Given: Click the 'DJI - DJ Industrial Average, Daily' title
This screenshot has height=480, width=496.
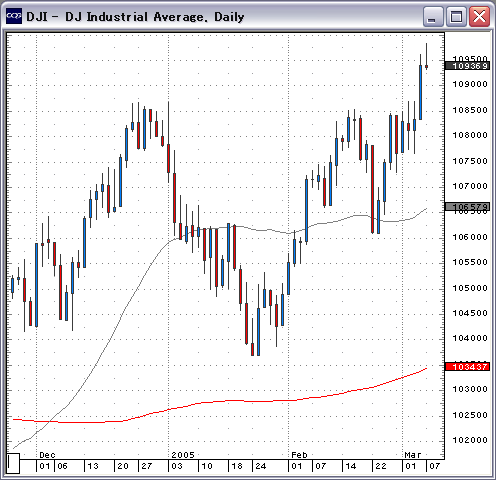Looking at the screenshot, I should (x=135, y=17).
